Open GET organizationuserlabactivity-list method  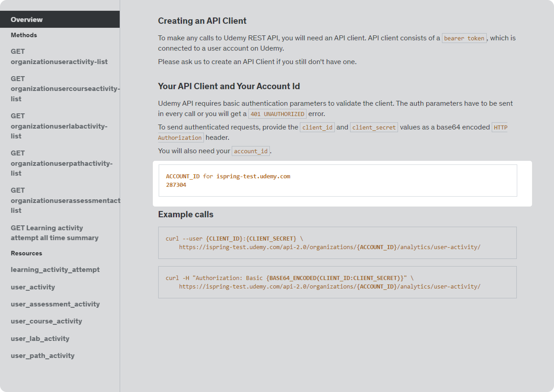tap(59, 126)
